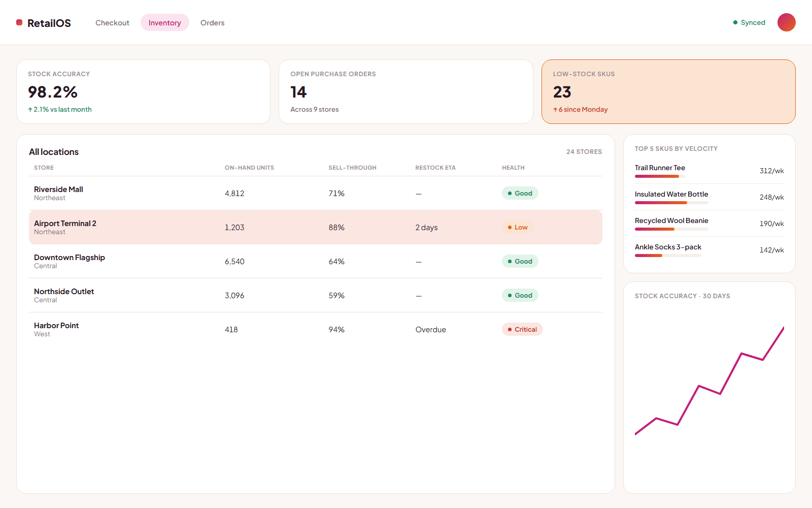Click the Low badge for Airport Terminal 2

pos(518,227)
